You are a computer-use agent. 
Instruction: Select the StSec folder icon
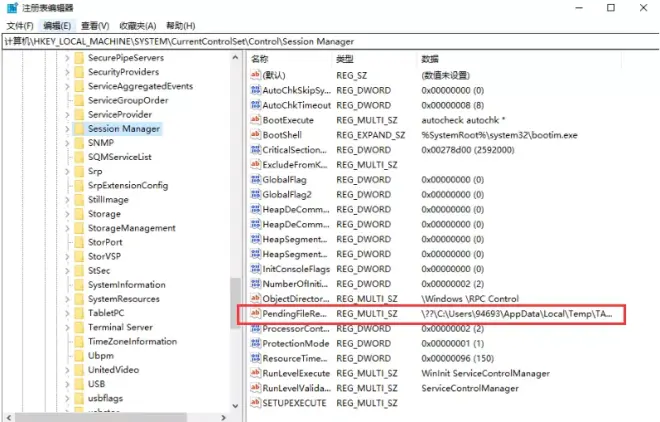pyautogui.click(x=79, y=271)
